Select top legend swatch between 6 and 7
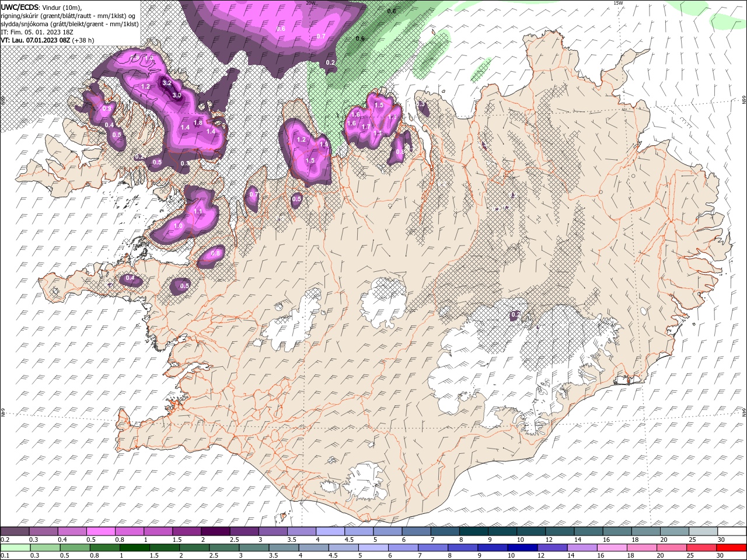Viewport: 747px width, 560px height. [x=416, y=531]
